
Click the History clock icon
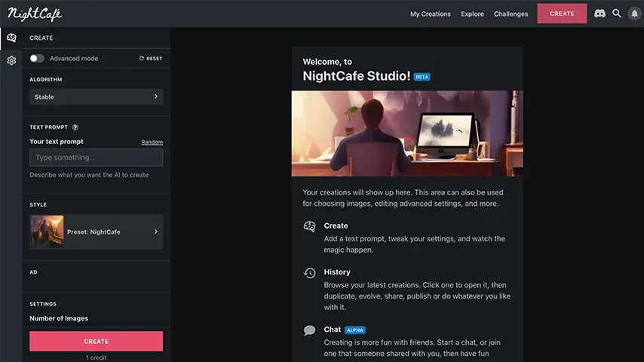(309, 273)
